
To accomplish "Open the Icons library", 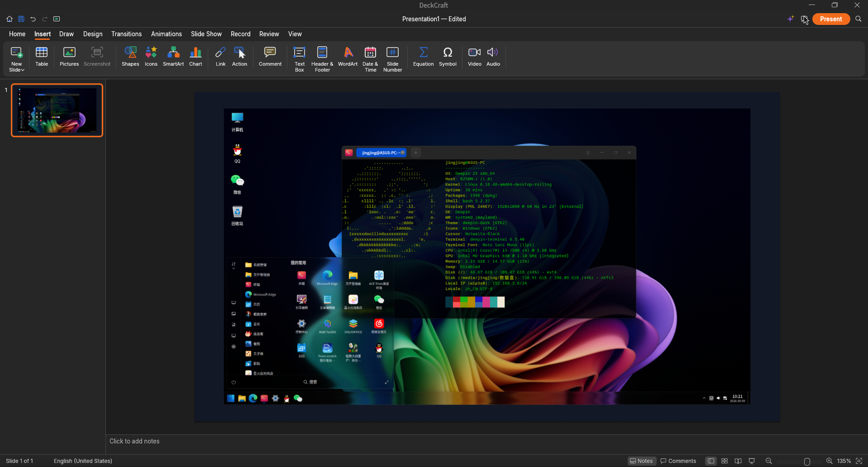I will coord(151,57).
